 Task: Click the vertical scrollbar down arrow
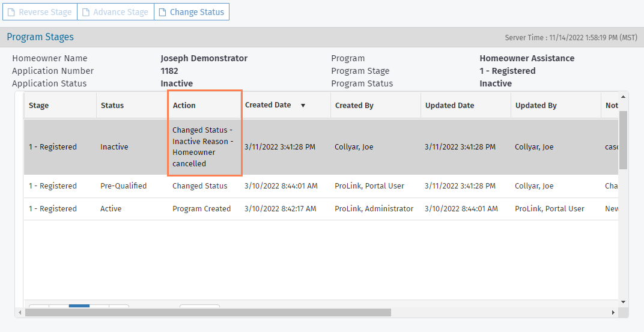[623, 301]
